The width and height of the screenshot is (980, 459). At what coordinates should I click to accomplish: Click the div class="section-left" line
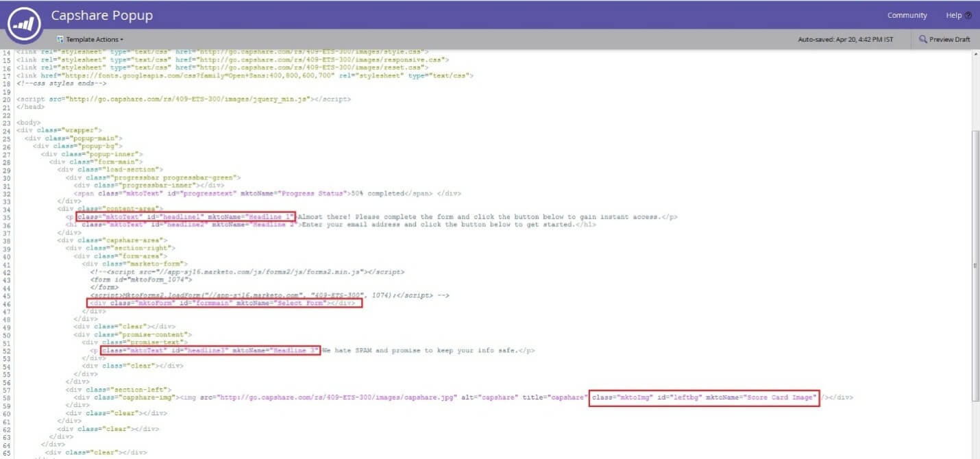(x=115, y=389)
